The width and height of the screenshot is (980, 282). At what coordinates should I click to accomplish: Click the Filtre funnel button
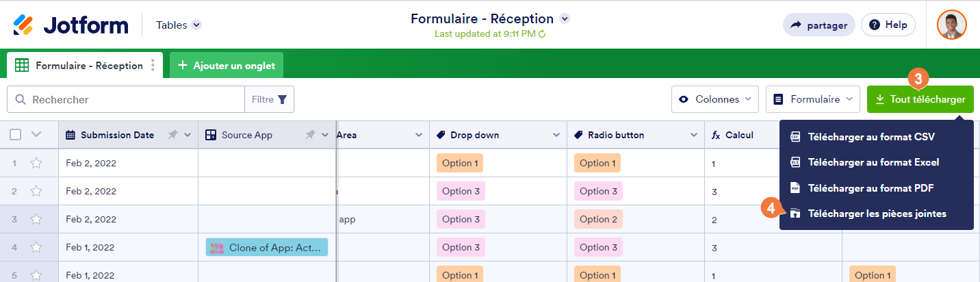pyautogui.click(x=270, y=99)
